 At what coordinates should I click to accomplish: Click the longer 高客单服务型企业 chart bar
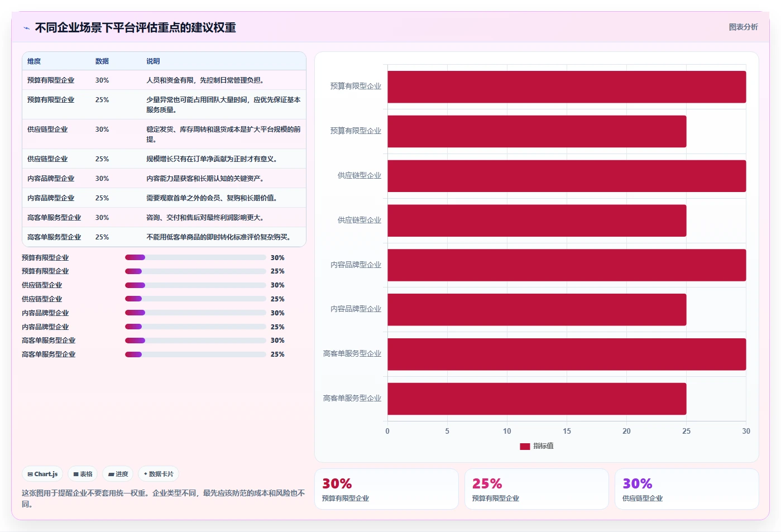(567, 354)
